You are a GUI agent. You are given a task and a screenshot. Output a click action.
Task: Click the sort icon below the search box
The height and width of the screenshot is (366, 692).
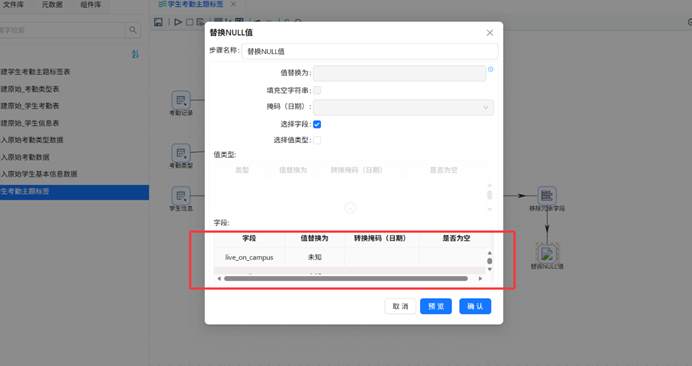tap(135, 54)
